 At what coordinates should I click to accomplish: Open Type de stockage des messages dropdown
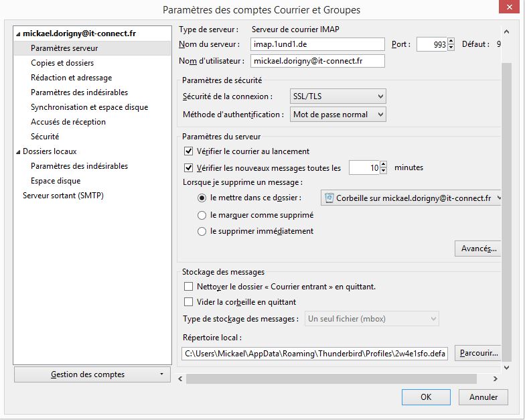pos(372,319)
